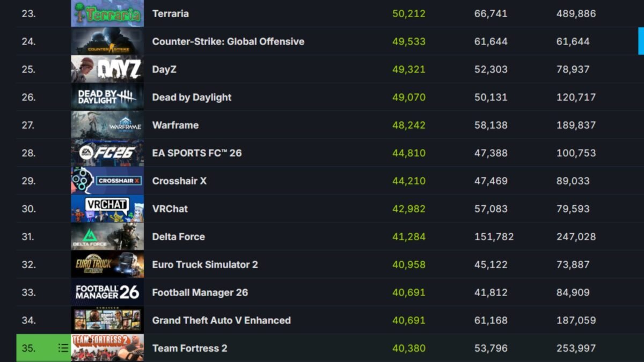Click Grand Theft Auto V's peak 61,168
The height and width of the screenshot is (362, 644).
click(491, 320)
